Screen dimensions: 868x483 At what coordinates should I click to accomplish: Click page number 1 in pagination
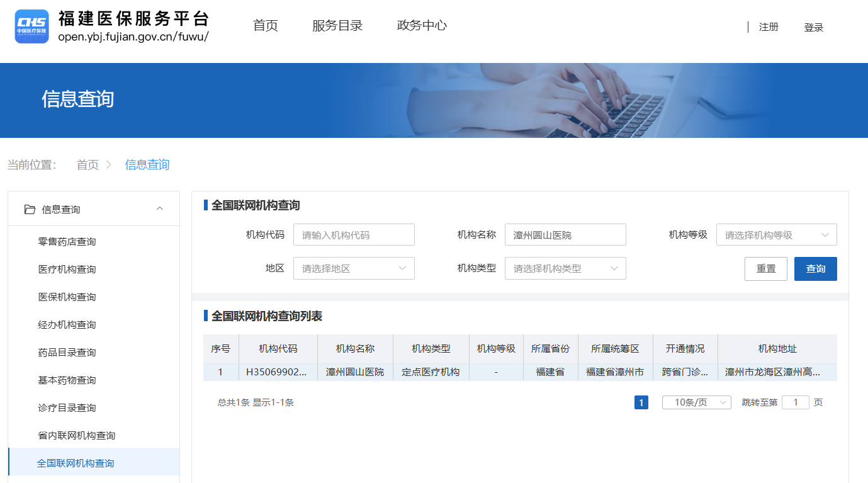tap(641, 402)
